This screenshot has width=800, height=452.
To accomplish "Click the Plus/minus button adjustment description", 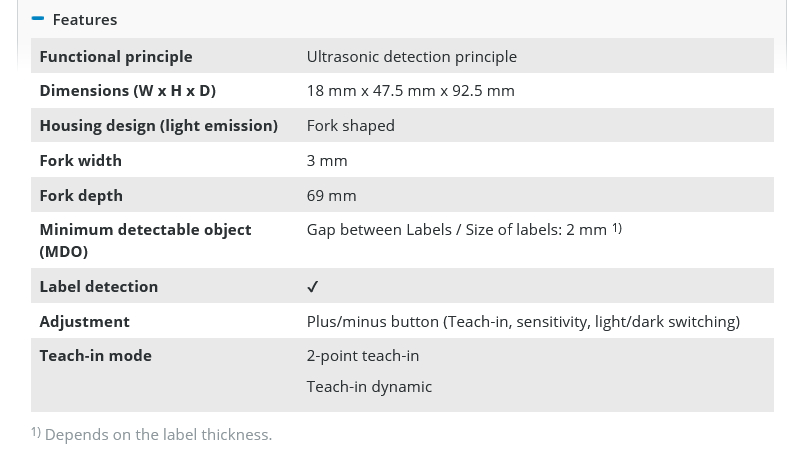I will [x=523, y=321].
